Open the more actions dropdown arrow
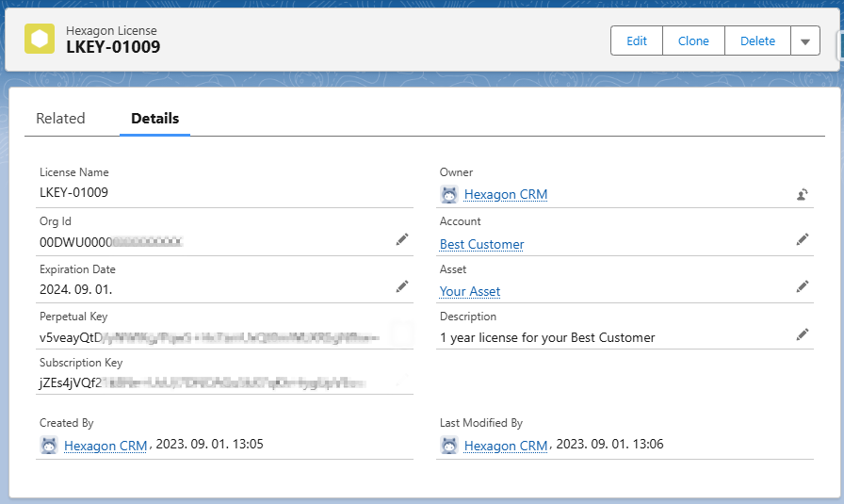 click(x=804, y=41)
